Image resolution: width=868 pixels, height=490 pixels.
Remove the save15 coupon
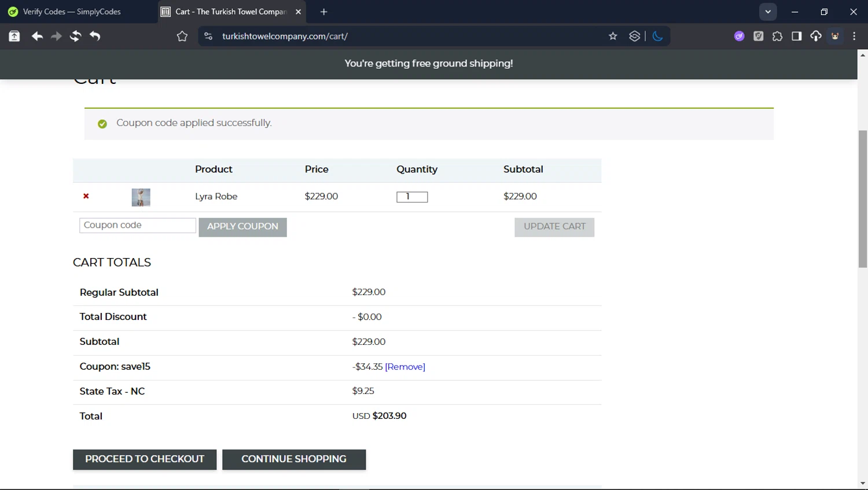click(x=405, y=367)
